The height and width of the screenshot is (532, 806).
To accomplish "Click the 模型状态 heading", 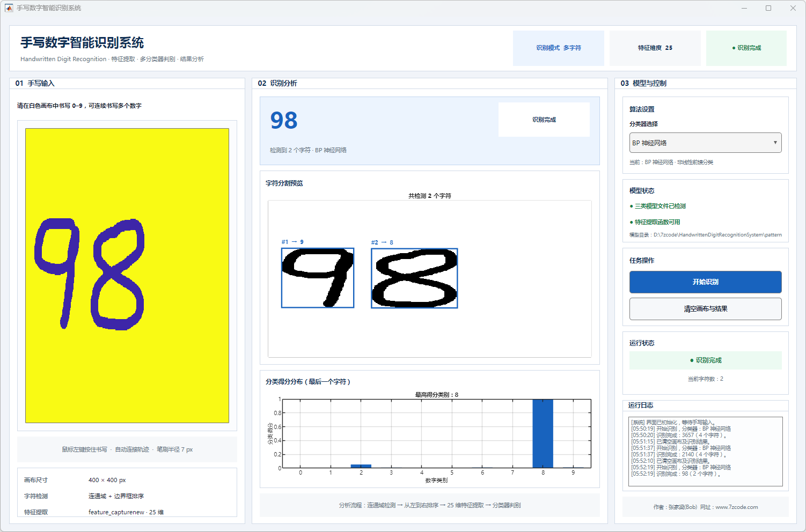I will [x=642, y=191].
